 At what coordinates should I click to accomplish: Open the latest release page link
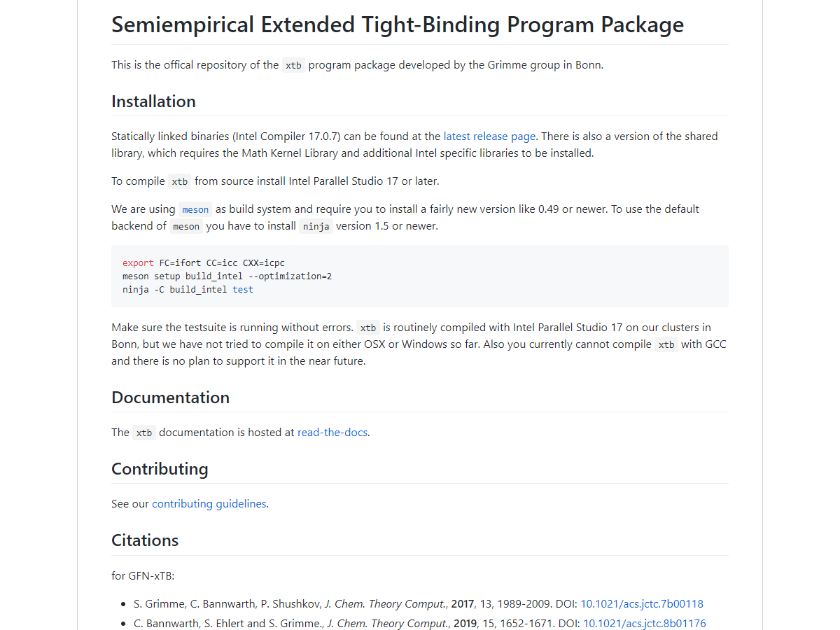tap(489, 136)
